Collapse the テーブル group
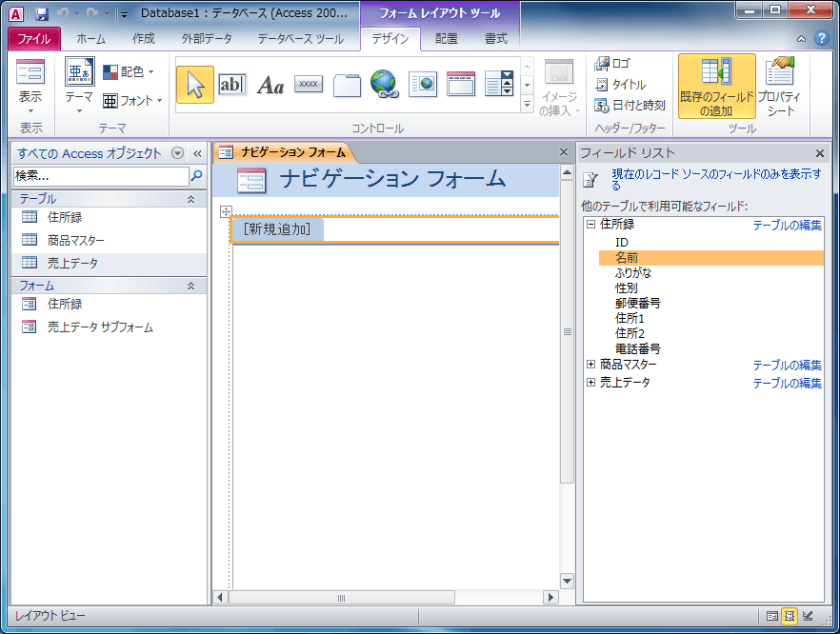840x634 pixels. coord(190,199)
